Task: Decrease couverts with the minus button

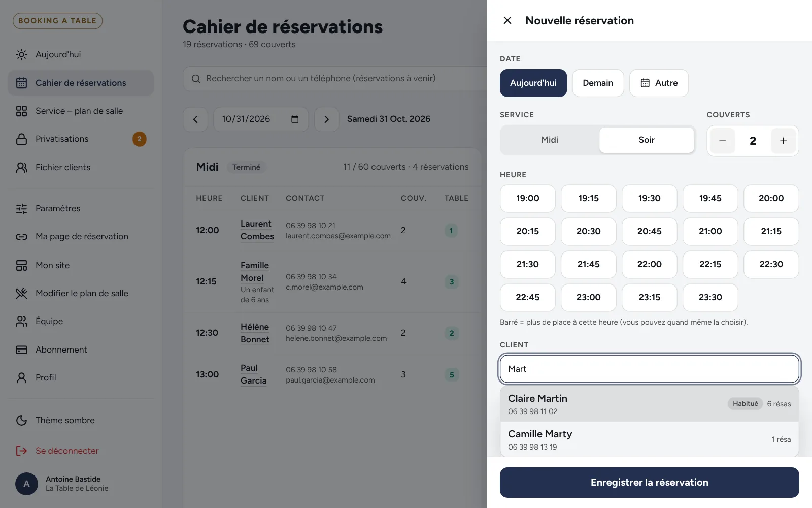Action: point(723,141)
